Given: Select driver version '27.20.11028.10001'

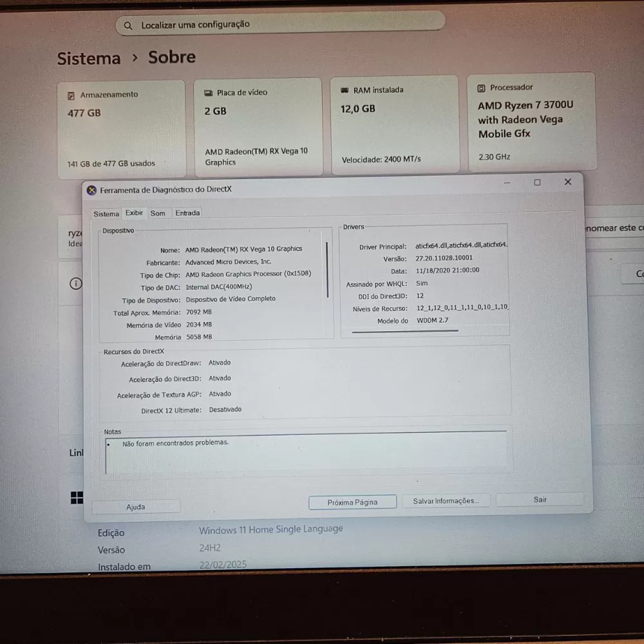Looking at the screenshot, I should (444, 258).
